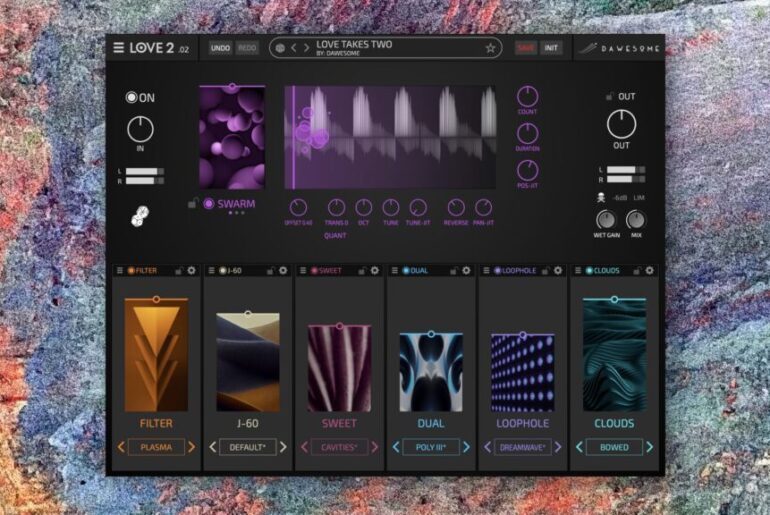Open the DEFAULT preset selector for J-60
The width and height of the screenshot is (770, 515).
pos(248,447)
